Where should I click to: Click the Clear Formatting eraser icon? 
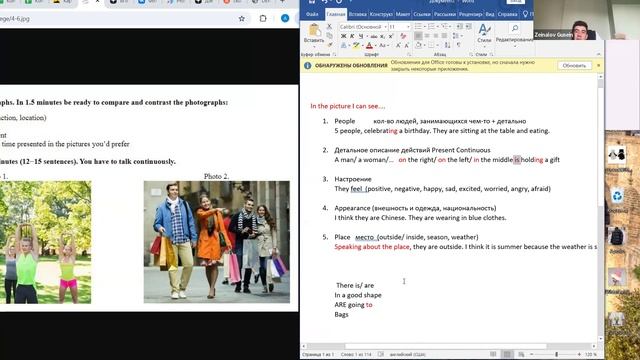click(403, 36)
